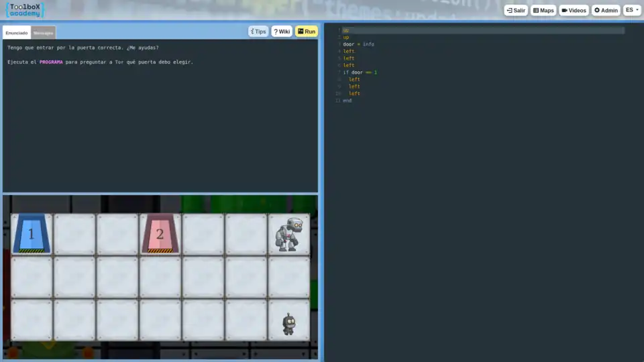
Task: Switch to the Mensajes tab
Action: (43, 33)
